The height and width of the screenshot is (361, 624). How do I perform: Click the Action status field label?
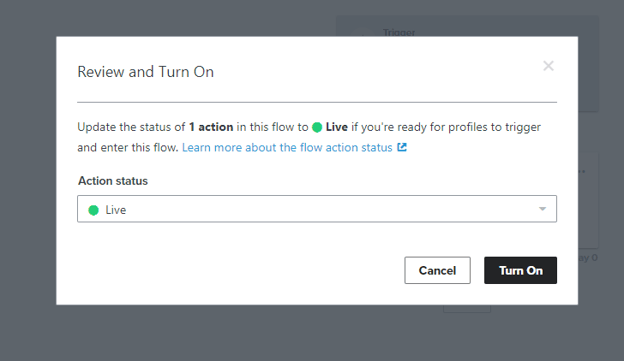point(113,181)
